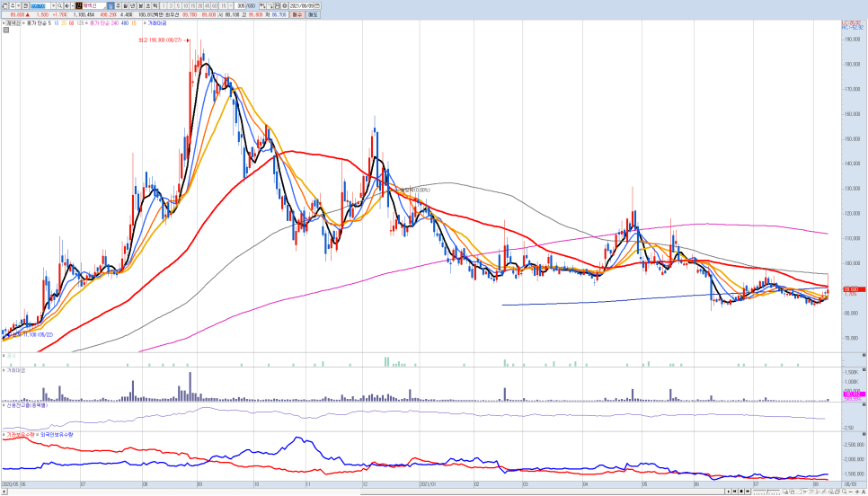868x496 pixels.
Task: Open the interval dropdown next to 15
Action: [x=231, y=5]
